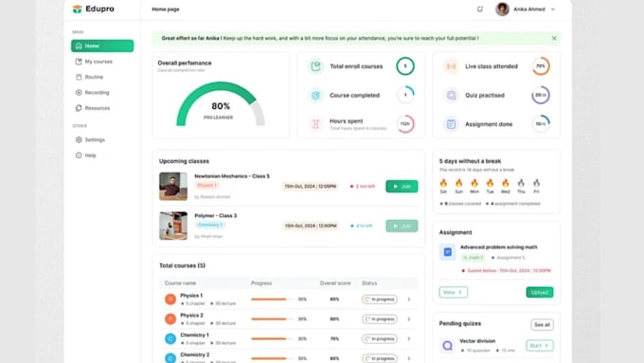Click the Course completed count ring
Viewport: 644px width, 363px height.
pos(405,95)
